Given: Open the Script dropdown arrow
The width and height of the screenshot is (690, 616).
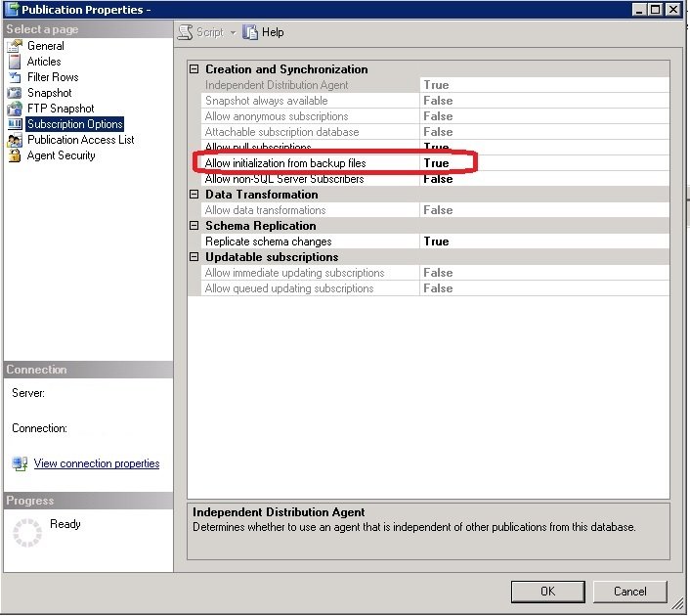Looking at the screenshot, I should pos(234,32).
